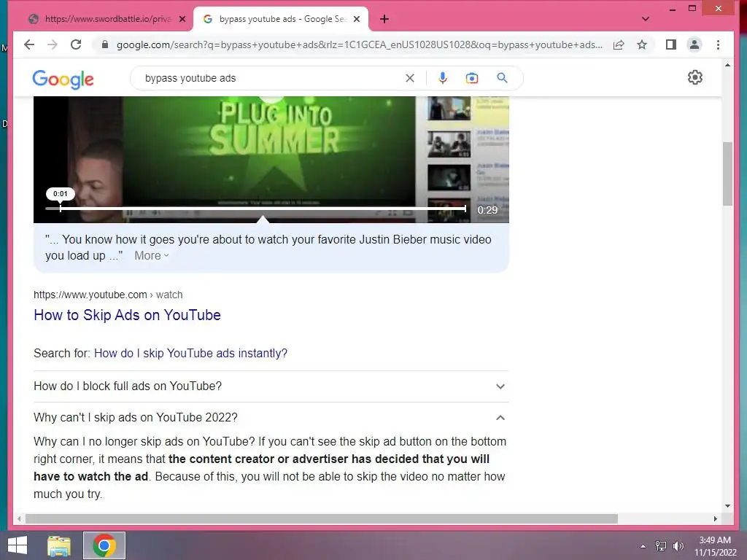This screenshot has height=560, width=747.
Task: Click the forward navigation arrow
Action: tap(53, 44)
